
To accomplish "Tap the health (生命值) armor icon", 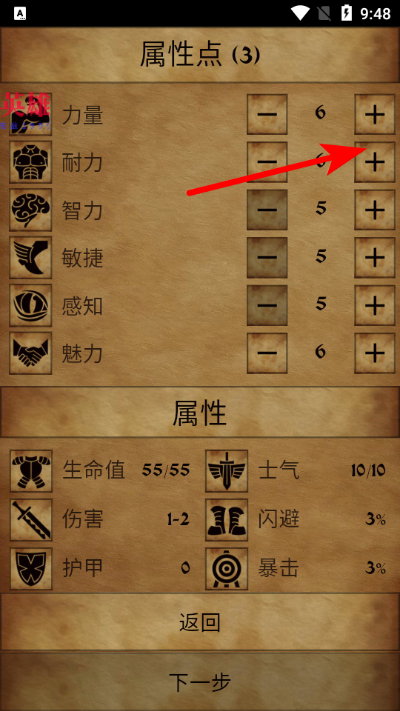I will (31, 471).
